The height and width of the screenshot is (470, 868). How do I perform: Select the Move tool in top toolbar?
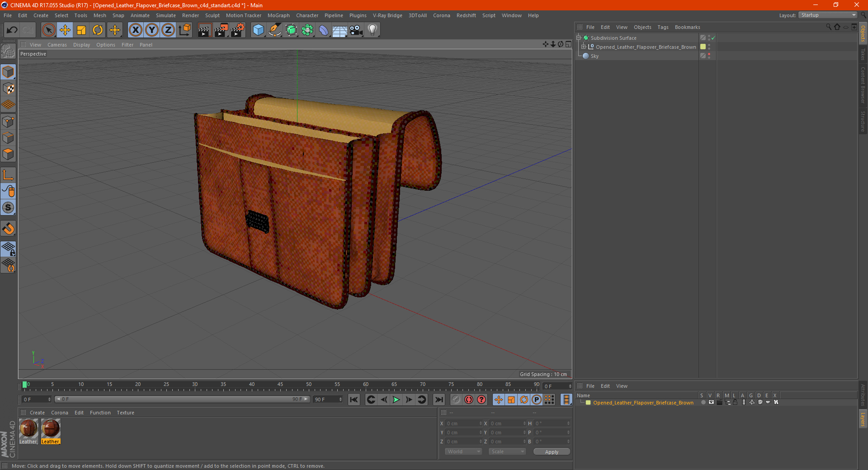coord(65,30)
